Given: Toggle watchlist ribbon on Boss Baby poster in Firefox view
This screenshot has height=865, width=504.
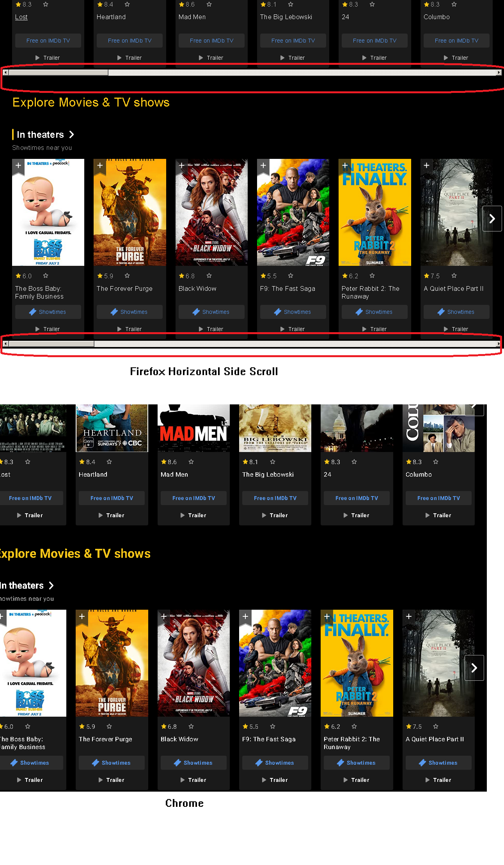Looking at the screenshot, I should (18, 166).
